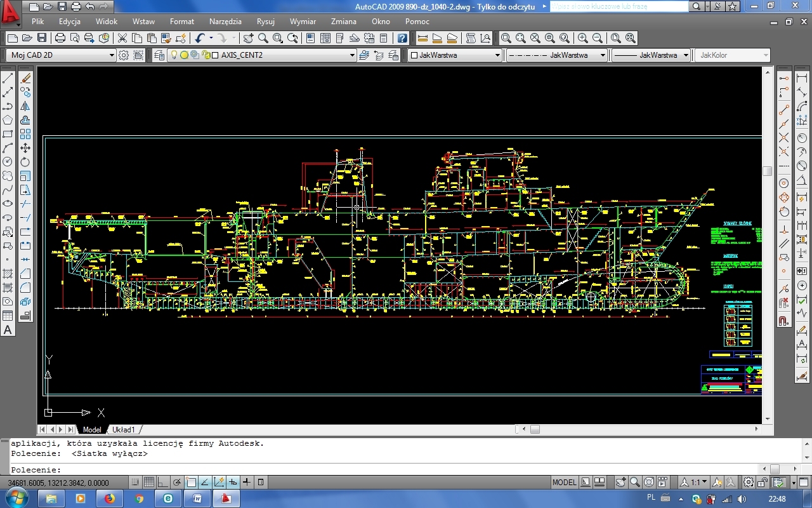Click the Help question mark icon
Screen dimensions: 812x508
[x=402, y=38]
